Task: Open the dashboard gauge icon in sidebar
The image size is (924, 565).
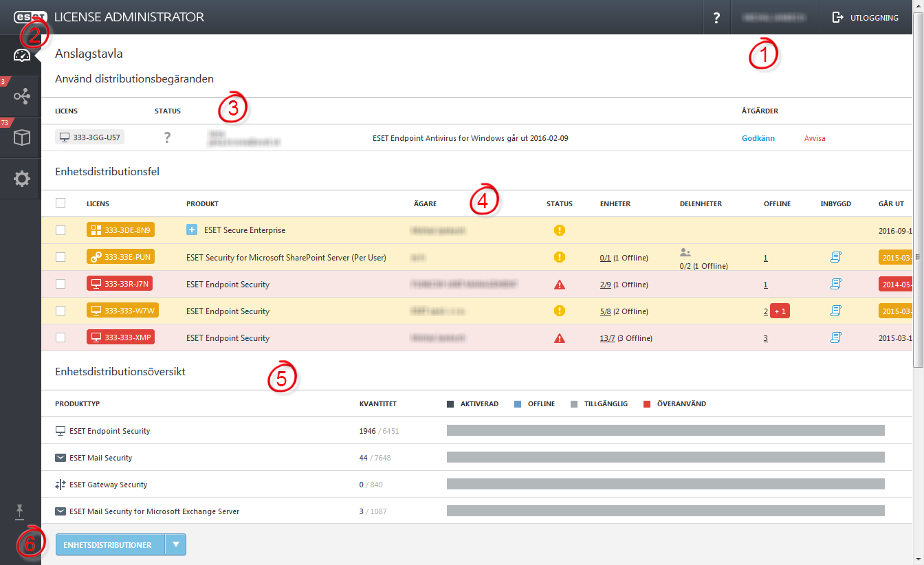Action: [x=22, y=56]
